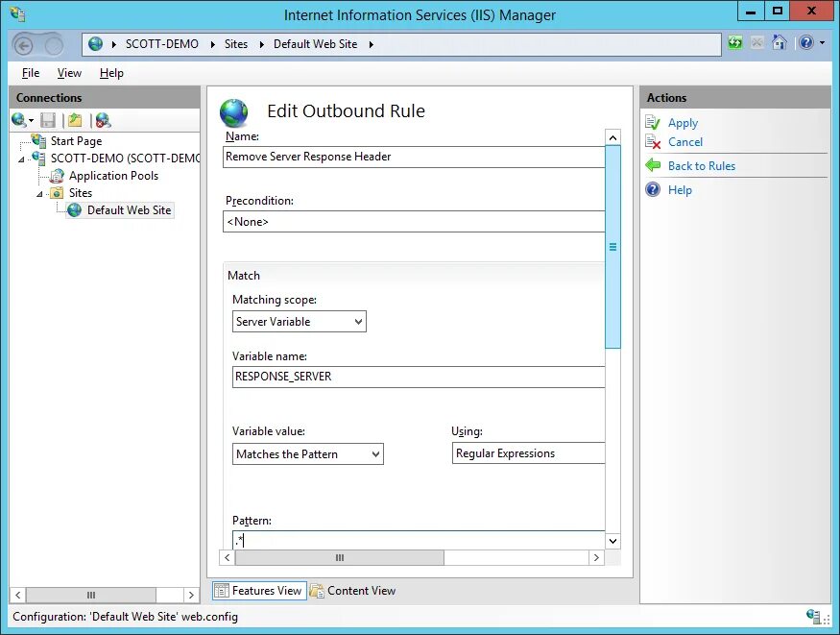840x635 pixels.
Task: Collapse the SCOTT-DEMO server node
Action: [21, 159]
